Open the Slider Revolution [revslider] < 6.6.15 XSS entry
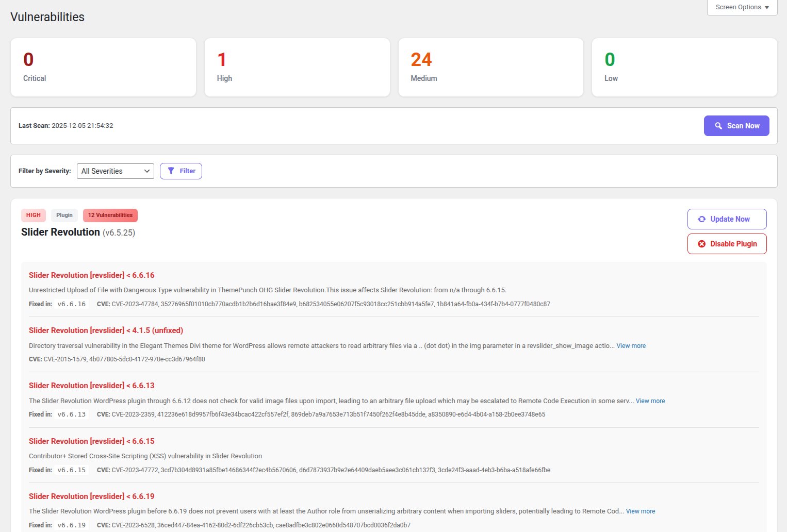Image resolution: width=787 pixels, height=532 pixels. click(91, 441)
